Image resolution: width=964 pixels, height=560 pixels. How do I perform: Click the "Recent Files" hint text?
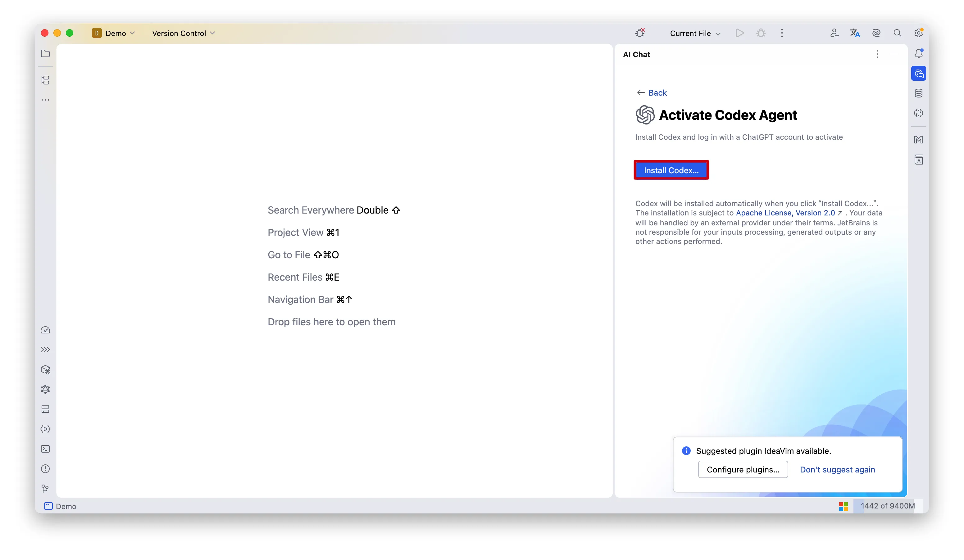coord(295,277)
